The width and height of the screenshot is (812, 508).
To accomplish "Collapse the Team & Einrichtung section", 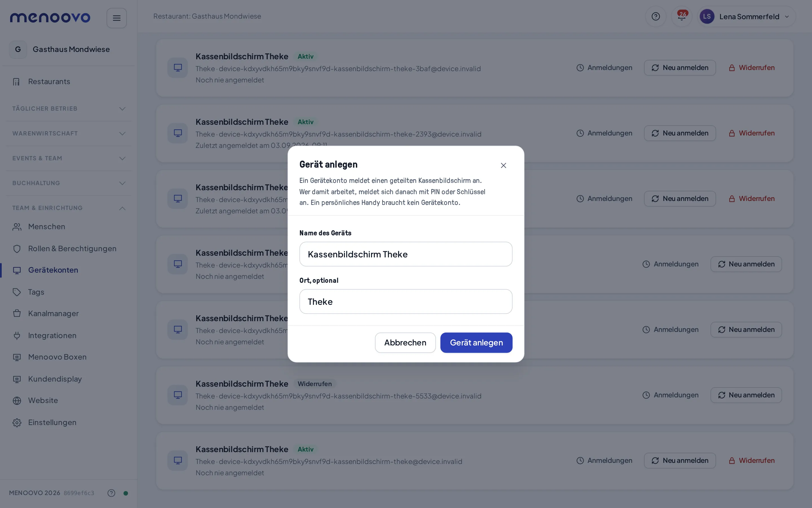I will 69,208.
